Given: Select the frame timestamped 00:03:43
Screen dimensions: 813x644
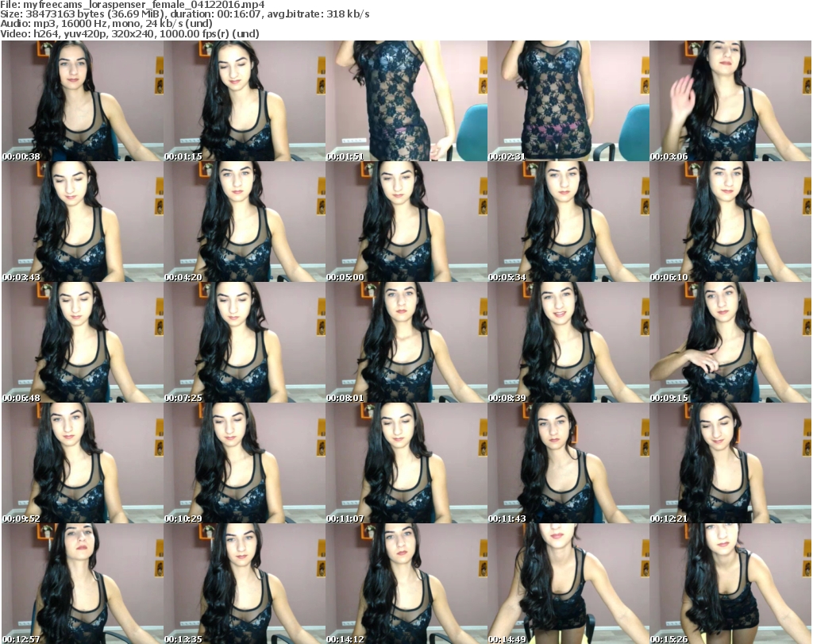Looking at the screenshot, I should click(82, 222).
